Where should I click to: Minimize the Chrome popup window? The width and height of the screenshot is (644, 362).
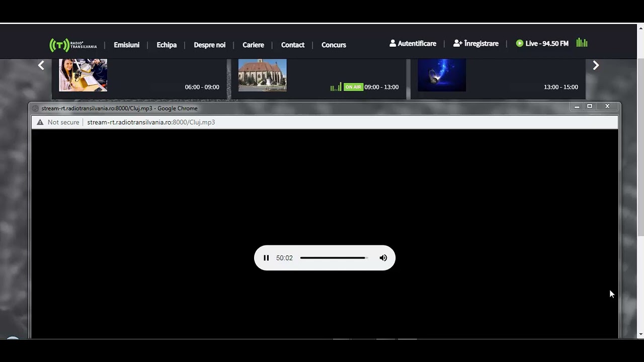click(x=577, y=107)
